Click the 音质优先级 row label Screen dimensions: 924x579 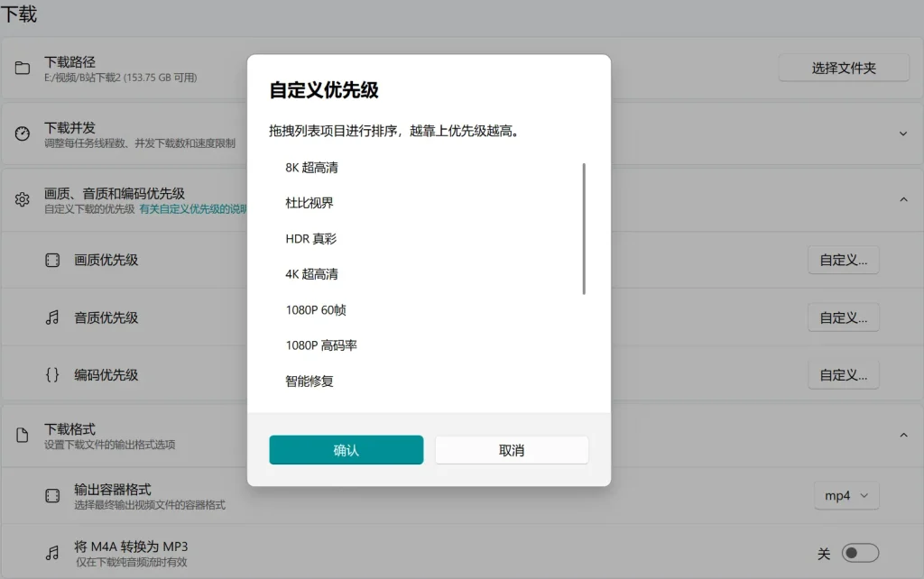click(106, 318)
